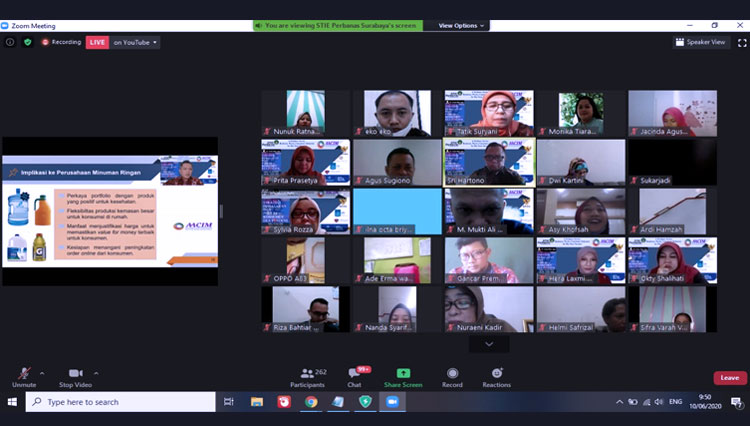This screenshot has height=426, width=750.
Task: Show more participants with down chevron
Action: pyautogui.click(x=489, y=344)
